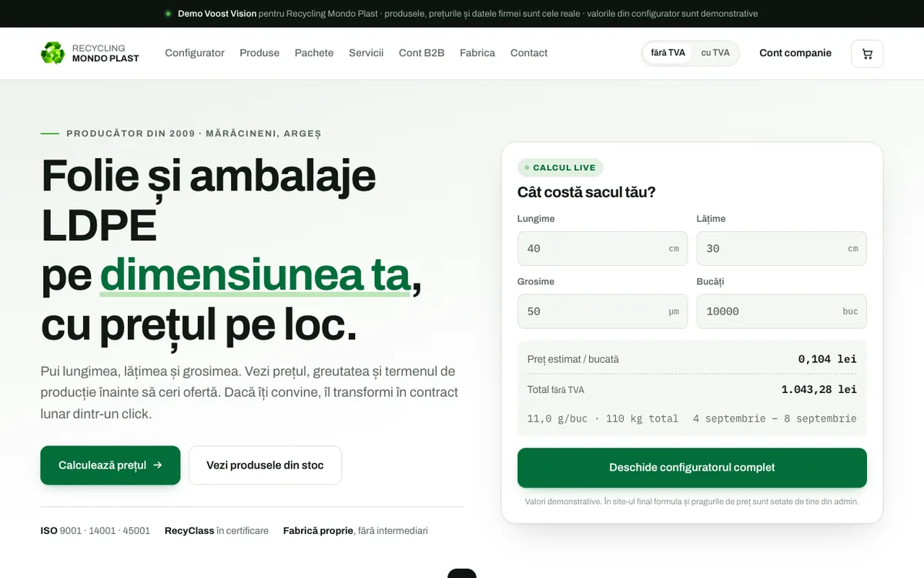Click Deschide configuratorul complet button
924x578 pixels.
pyautogui.click(x=692, y=468)
